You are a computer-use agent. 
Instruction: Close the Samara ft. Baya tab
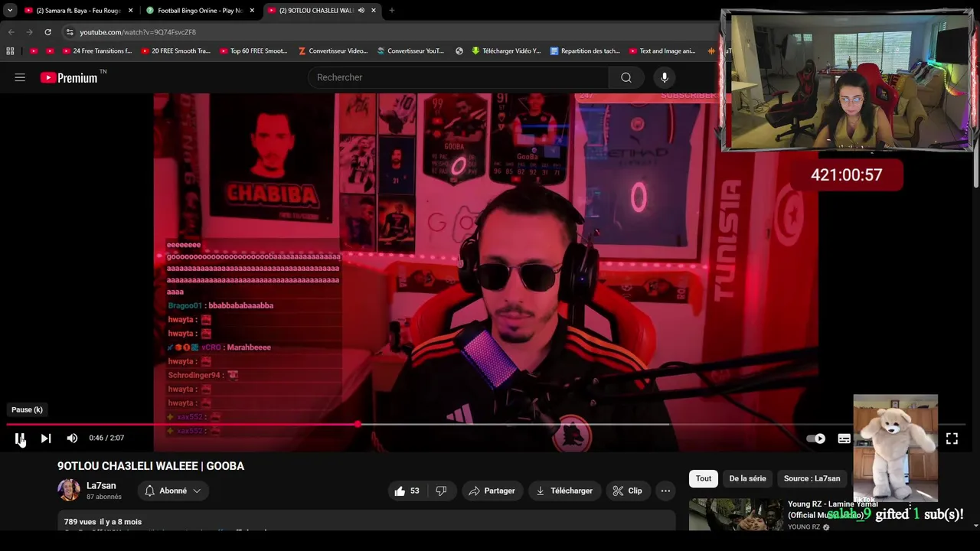pos(130,11)
